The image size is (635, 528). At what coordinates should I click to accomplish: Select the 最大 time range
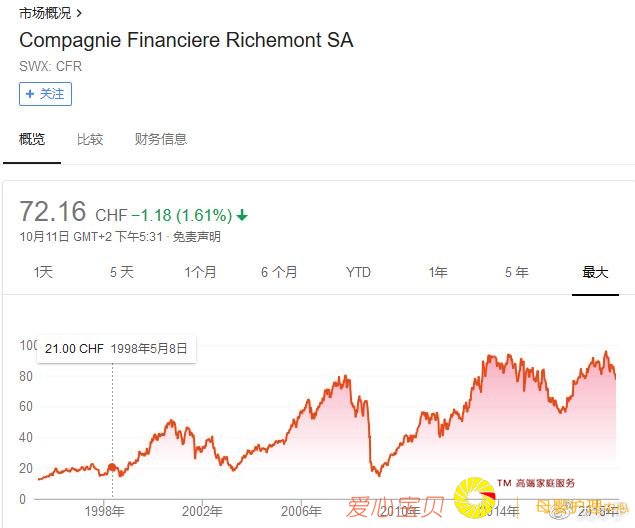[x=595, y=272]
